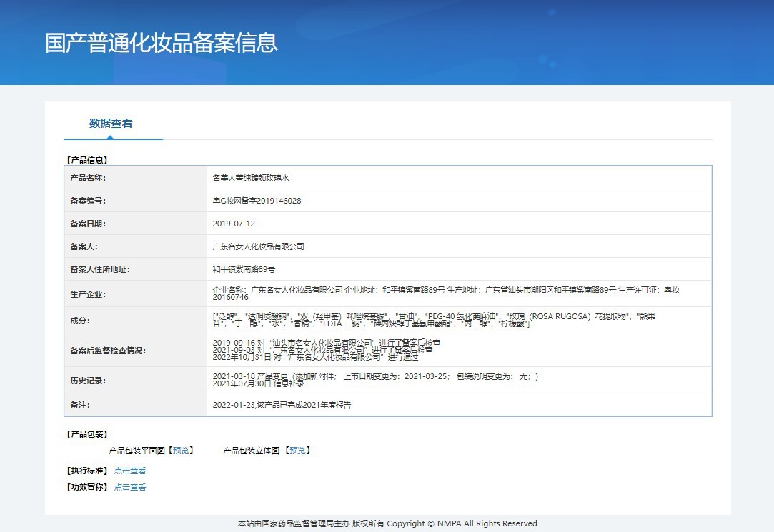Click the page title 国产普通化妆品备案信息

[162, 43]
